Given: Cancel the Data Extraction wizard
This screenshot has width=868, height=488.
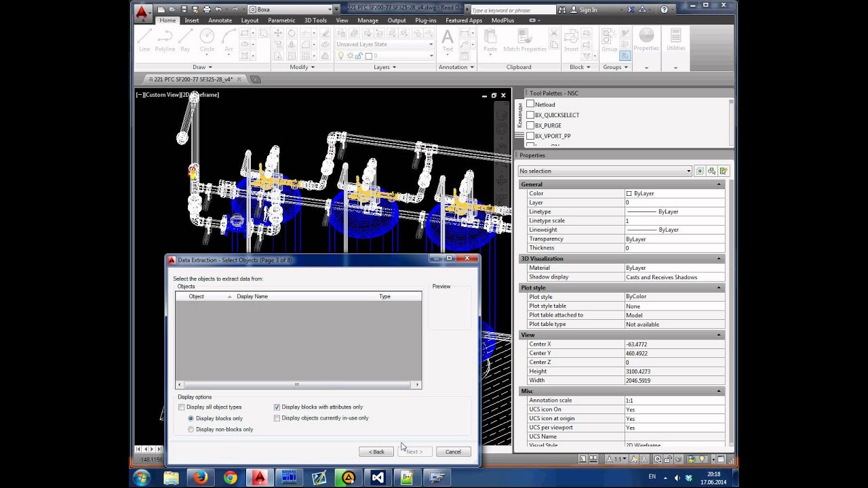Looking at the screenshot, I should click(x=453, y=451).
